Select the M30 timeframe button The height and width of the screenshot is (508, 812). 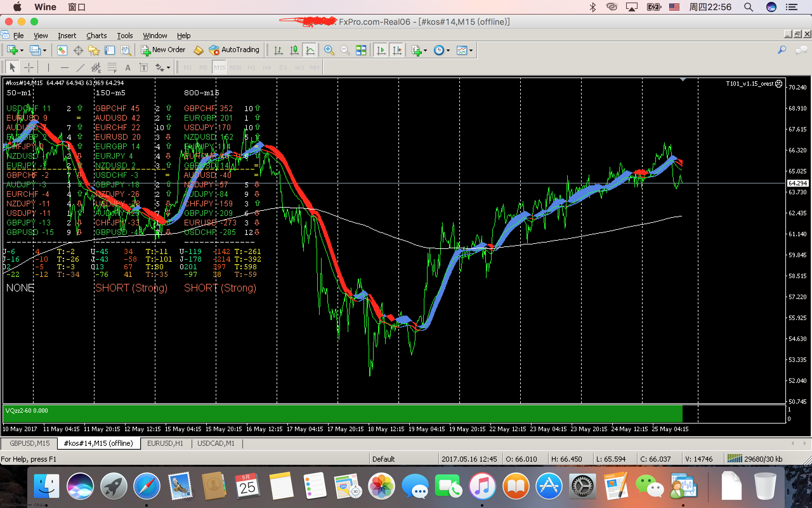pyautogui.click(x=236, y=68)
